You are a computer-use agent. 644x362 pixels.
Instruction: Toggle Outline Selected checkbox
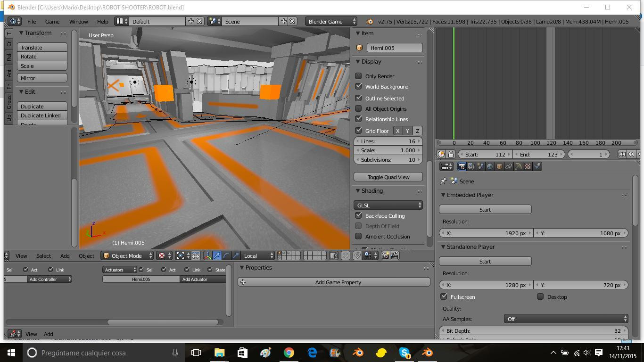[x=358, y=98]
